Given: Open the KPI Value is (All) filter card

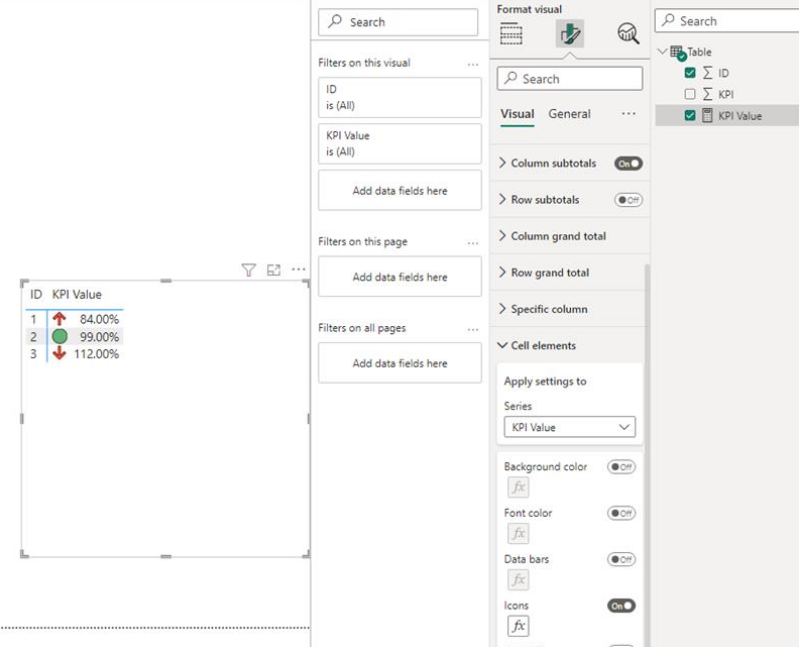Looking at the screenshot, I should pos(400,144).
